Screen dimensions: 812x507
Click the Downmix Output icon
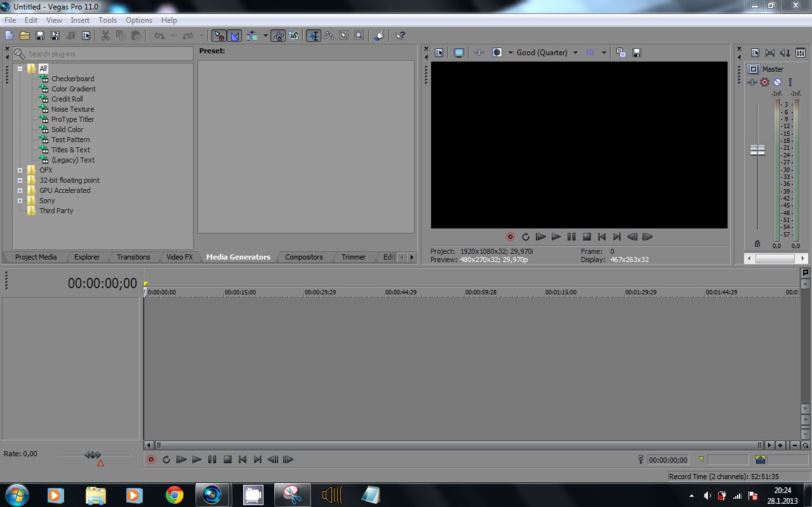(x=770, y=53)
